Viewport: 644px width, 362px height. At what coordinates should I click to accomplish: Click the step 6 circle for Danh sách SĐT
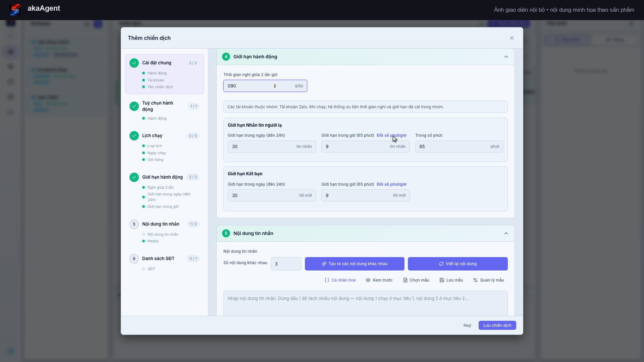134,259
